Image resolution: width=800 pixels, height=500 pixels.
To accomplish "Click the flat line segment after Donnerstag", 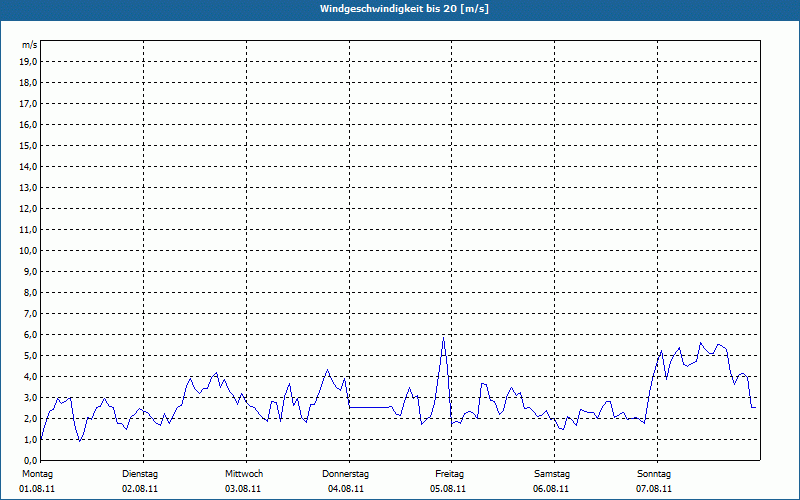I will pyautogui.click(x=370, y=407).
